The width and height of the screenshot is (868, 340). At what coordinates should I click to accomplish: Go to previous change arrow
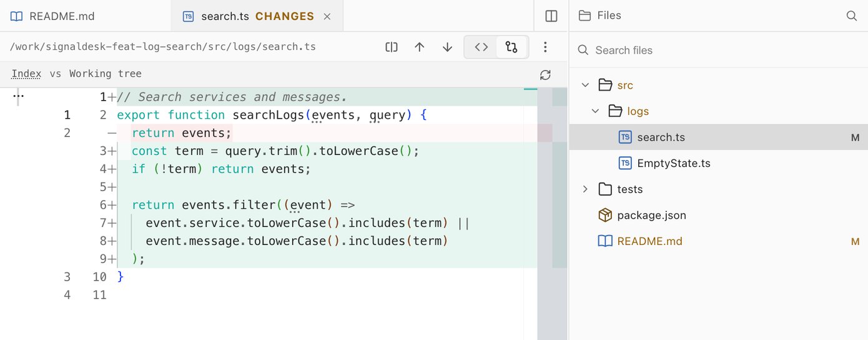[x=420, y=47]
